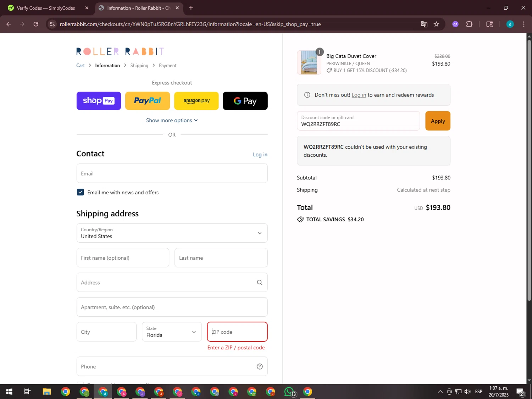This screenshot has width=532, height=399.
Task: Click the Email input field
Action: 172,173
